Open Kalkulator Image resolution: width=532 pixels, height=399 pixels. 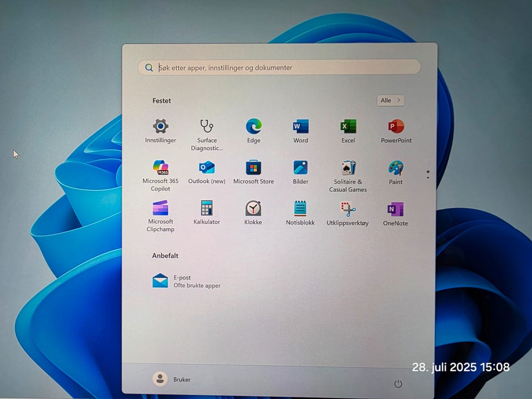207,213
